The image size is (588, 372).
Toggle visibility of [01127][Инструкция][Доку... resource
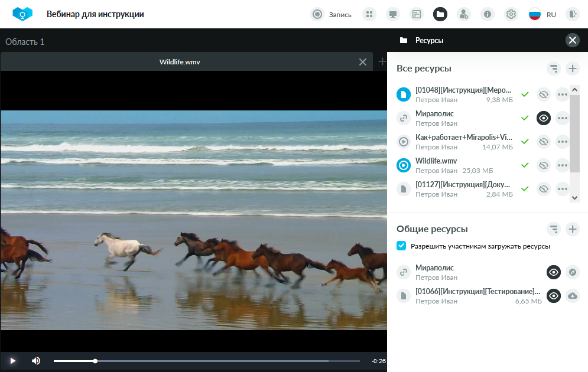543,189
